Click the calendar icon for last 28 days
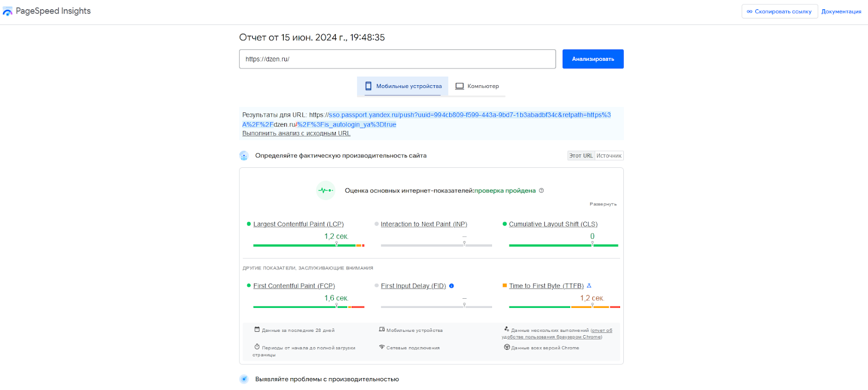The image size is (868, 390). [x=257, y=330]
